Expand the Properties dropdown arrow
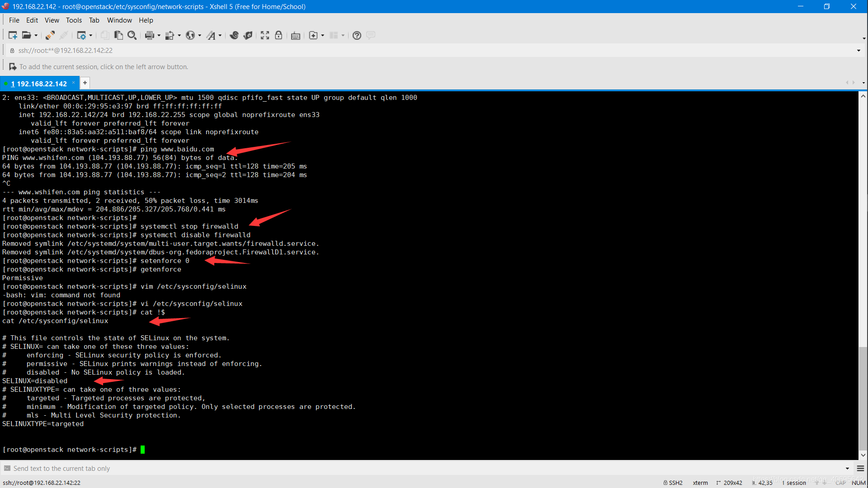The image size is (868, 488). (x=91, y=35)
